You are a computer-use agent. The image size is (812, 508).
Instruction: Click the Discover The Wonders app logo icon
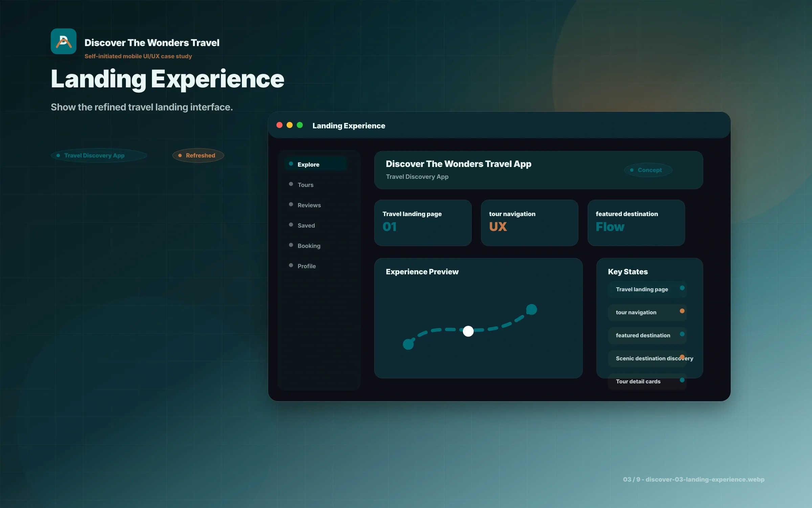pyautogui.click(x=64, y=41)
